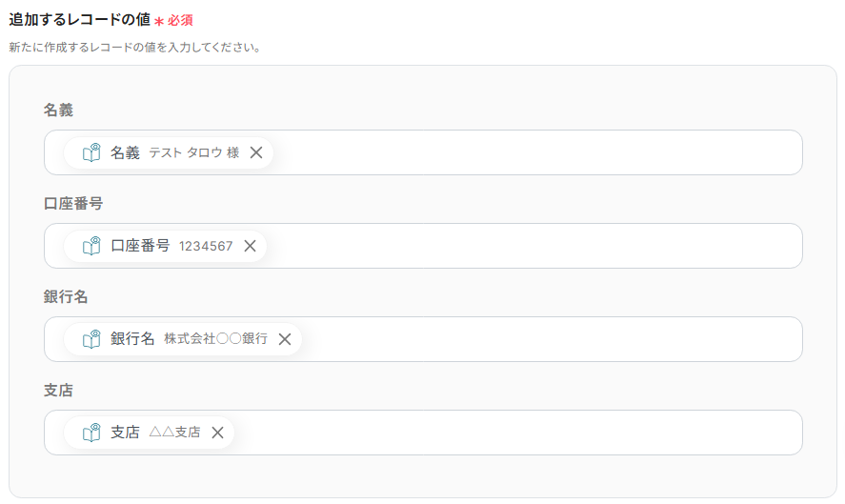Select the 株式会社〇〇銀行 value text

215,338
